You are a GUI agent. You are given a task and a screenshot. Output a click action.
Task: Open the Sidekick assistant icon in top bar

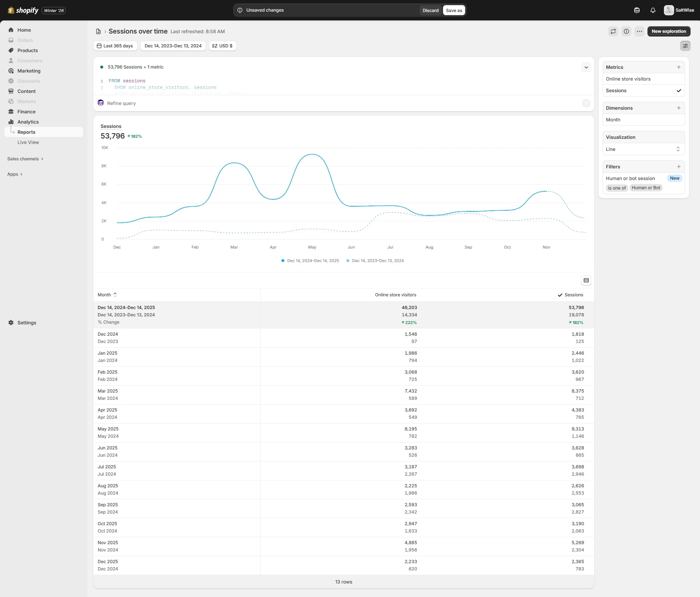coord(637,10)
